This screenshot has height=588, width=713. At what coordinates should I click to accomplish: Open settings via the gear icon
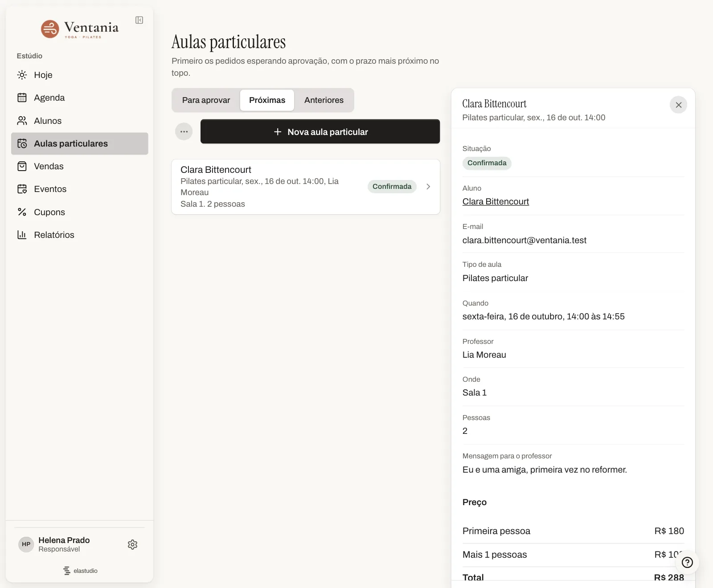132,544
